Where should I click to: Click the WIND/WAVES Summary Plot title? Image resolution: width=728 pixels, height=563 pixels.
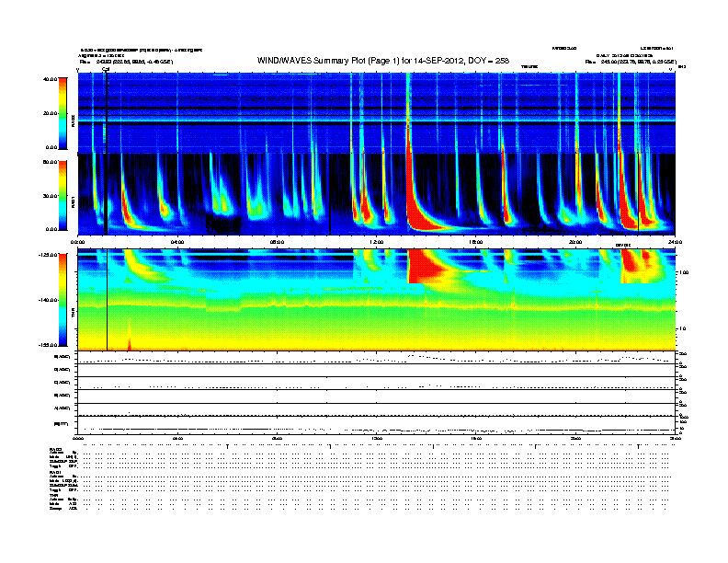(383, 61)
